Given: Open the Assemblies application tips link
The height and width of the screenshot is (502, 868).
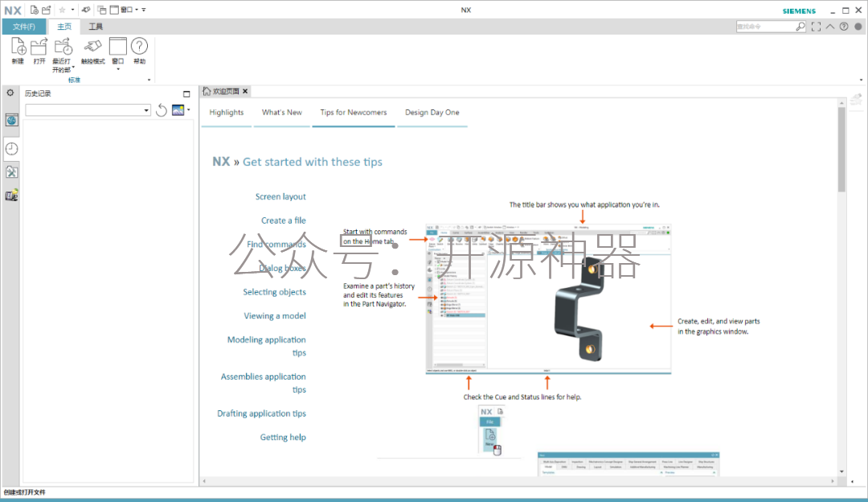Looking at the screenshot, I should tap(264, 383).
